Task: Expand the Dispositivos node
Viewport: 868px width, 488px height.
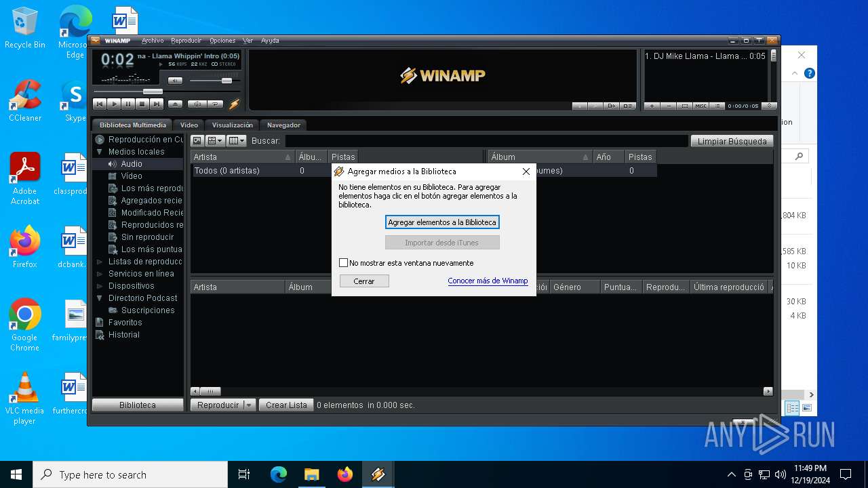Action: [x=100, y=286]
